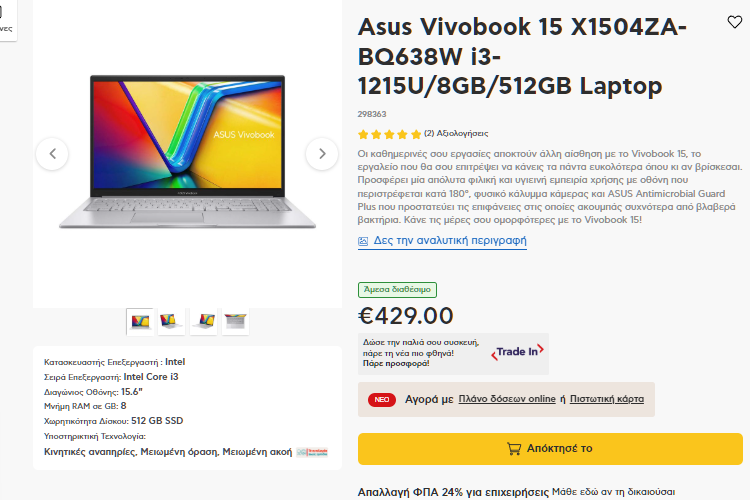
Task: Open the Πιστωτική κάρτα payment link
Action: [x=607, y=399]
